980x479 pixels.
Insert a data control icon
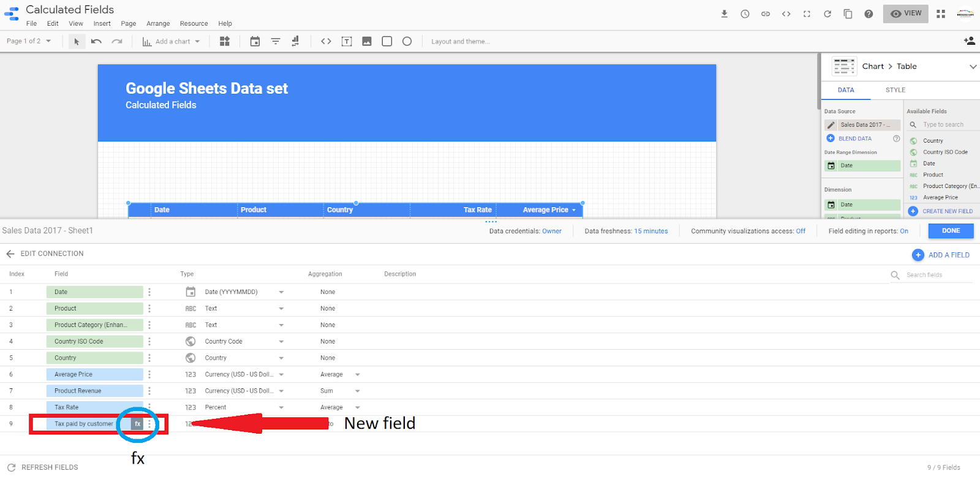click(295, 41)
